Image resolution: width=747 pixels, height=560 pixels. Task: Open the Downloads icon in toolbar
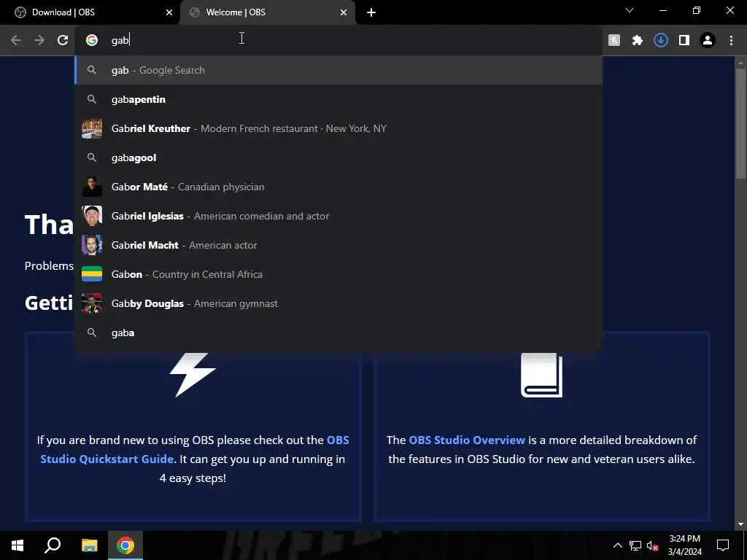[661, 40]
